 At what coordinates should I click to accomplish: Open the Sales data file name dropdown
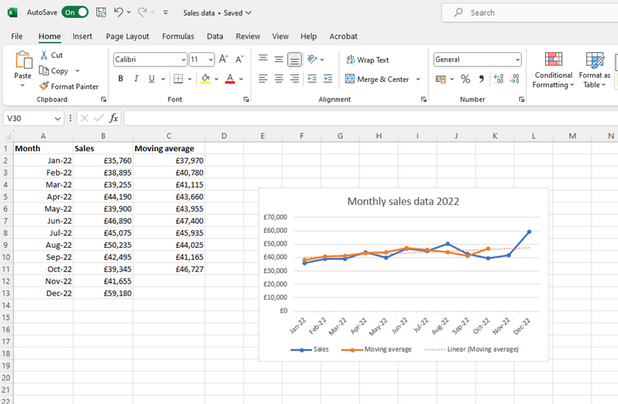coord(248,13)
